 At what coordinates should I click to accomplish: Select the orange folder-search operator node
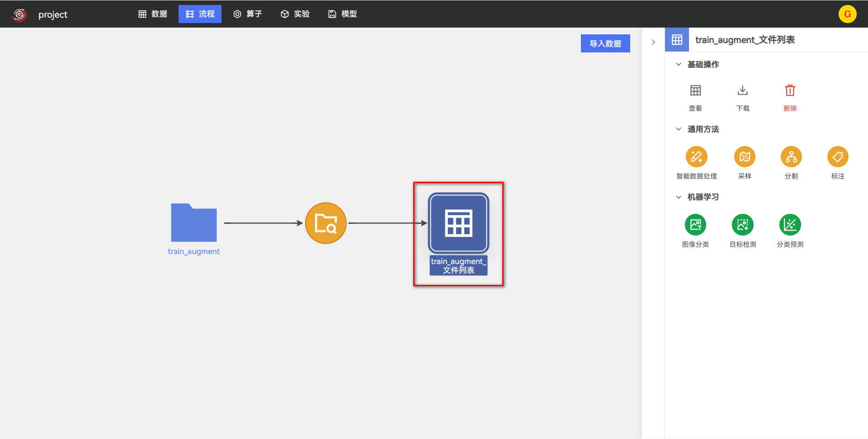coord(326,223)
